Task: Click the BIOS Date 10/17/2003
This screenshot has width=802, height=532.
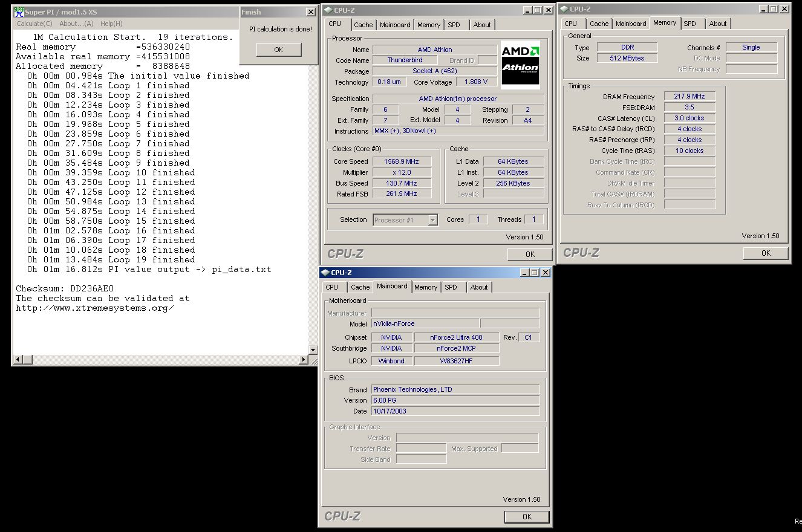Action: coord(455,412)
